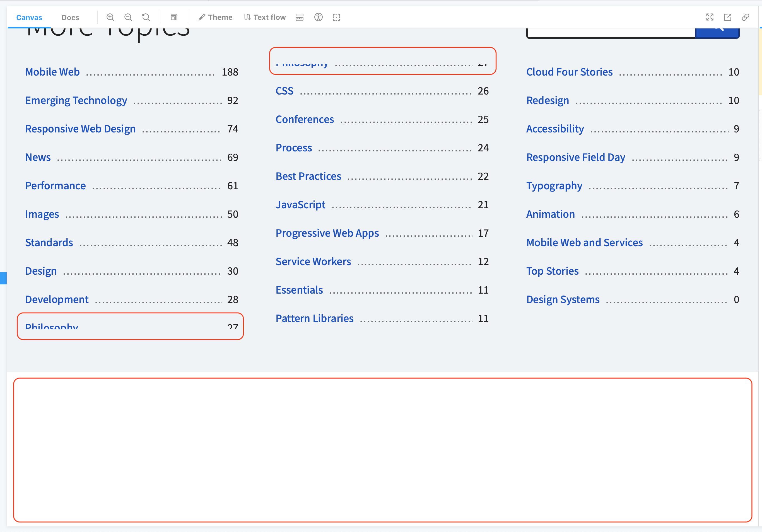
Task: Click the blue search submit button
Action: click(717, 33)
